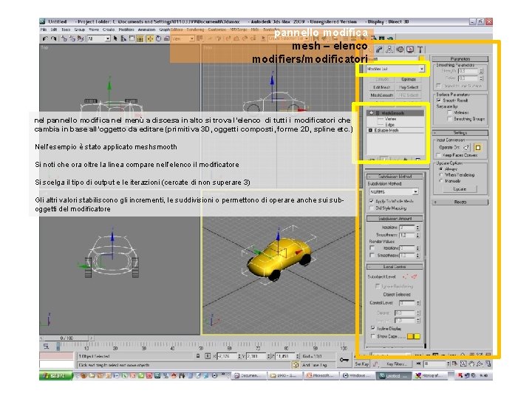The width and height of the screenshot is (532, 399).
Task: Click the Undo icon in main toolbar
Action: (x=46, y=38)
